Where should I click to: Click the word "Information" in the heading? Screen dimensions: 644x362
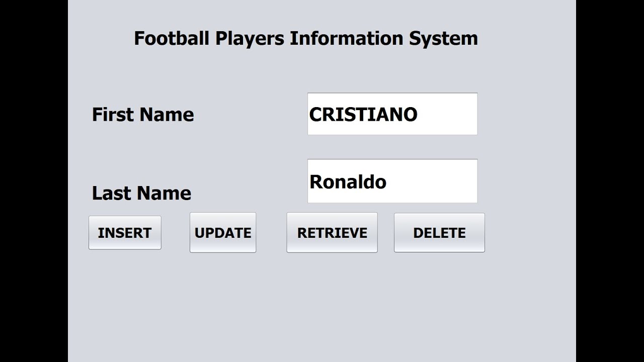click(346, 38)
